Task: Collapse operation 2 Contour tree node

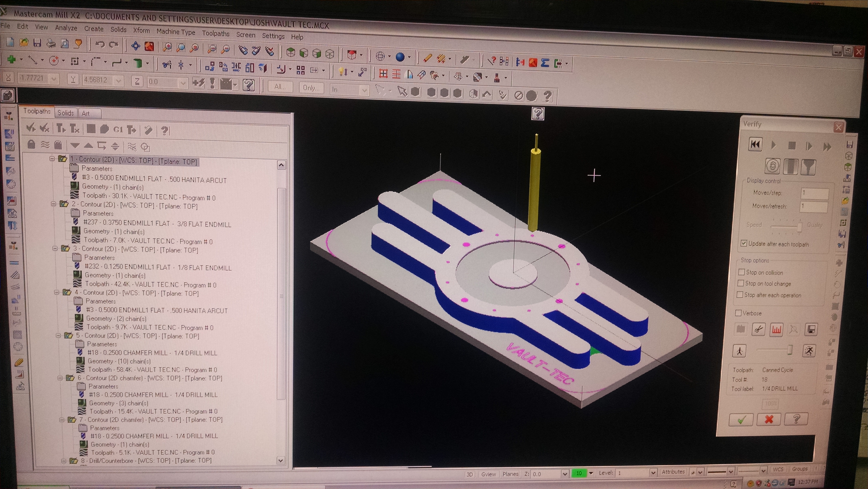Action: tap(53, 204)
